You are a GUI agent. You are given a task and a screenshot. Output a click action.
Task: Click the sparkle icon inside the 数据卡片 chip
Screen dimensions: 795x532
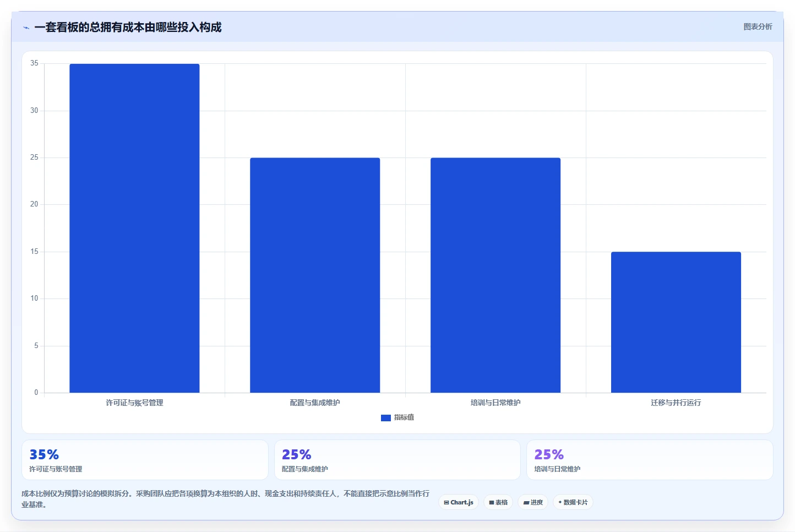560,502
